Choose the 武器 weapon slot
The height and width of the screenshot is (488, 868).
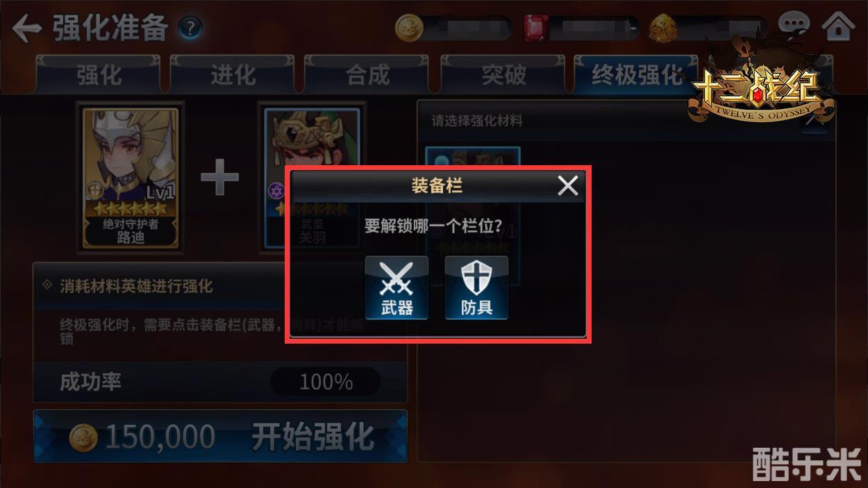pos(397,287)
